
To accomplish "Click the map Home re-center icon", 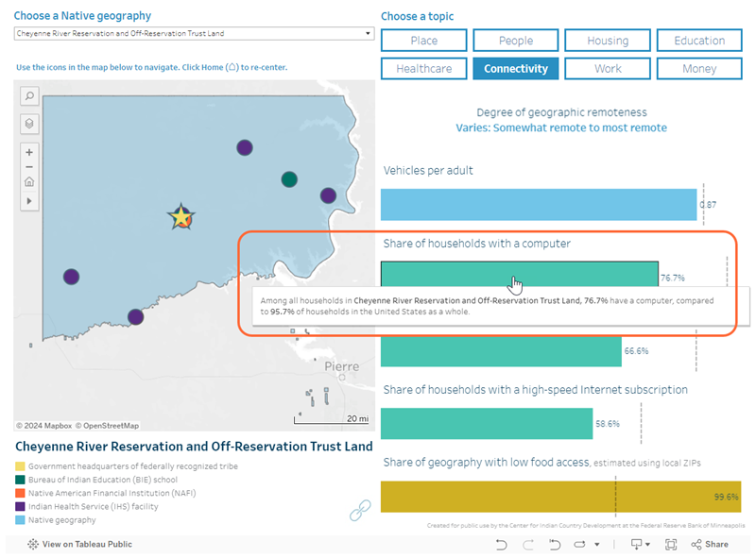I will (29, 182).
